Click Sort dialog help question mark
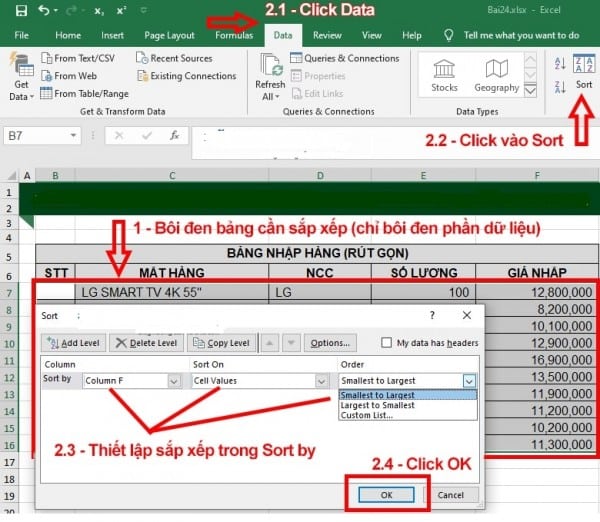The width and height of the screenshot is (600, 522). [x=432, y=315]
